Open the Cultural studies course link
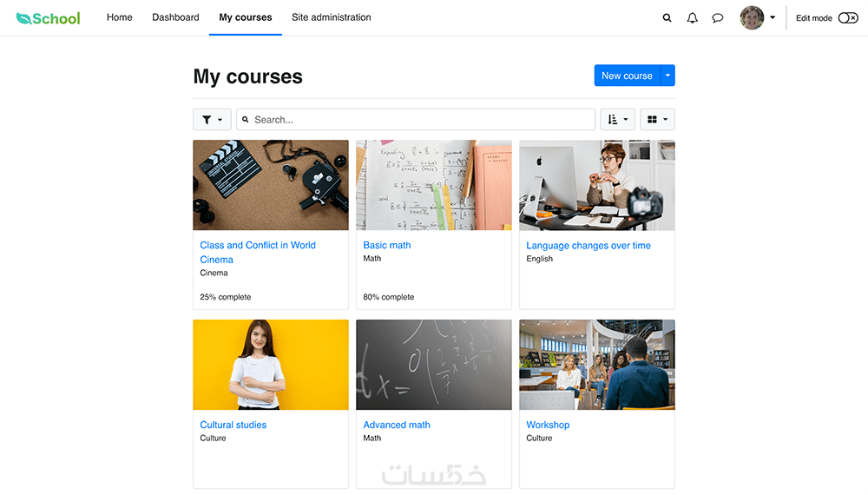 [x=233, y=425]
